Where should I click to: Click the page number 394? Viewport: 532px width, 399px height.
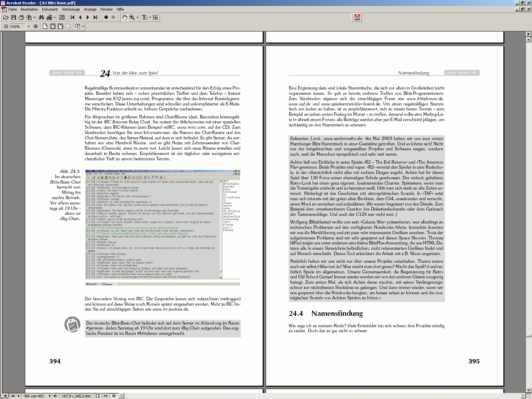tap(55, 361)
